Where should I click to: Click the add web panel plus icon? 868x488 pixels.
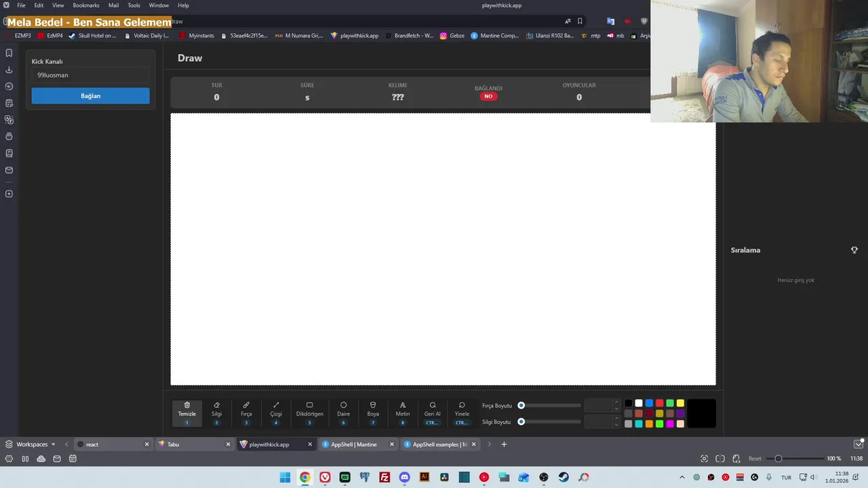[9, 194]
